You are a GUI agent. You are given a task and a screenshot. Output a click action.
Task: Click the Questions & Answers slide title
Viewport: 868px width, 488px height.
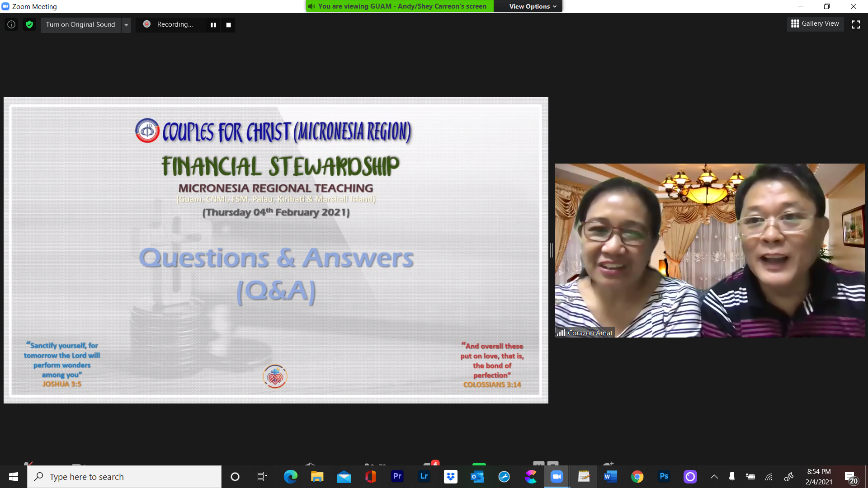(276, 274)
